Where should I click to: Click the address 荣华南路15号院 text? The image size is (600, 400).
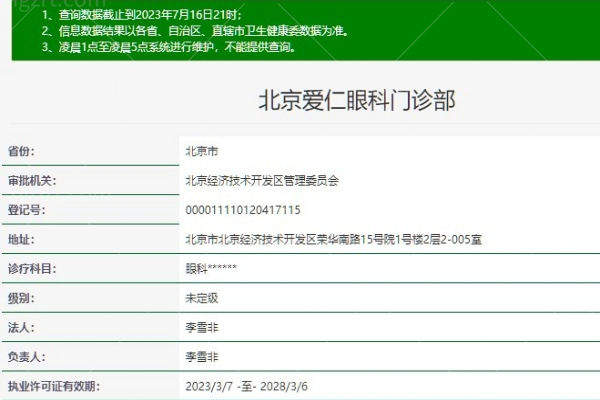point(355,240)
